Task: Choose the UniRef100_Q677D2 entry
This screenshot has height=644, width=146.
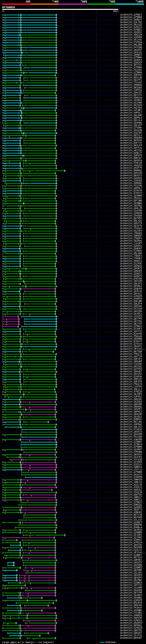Action: click(x=131, y=321)
